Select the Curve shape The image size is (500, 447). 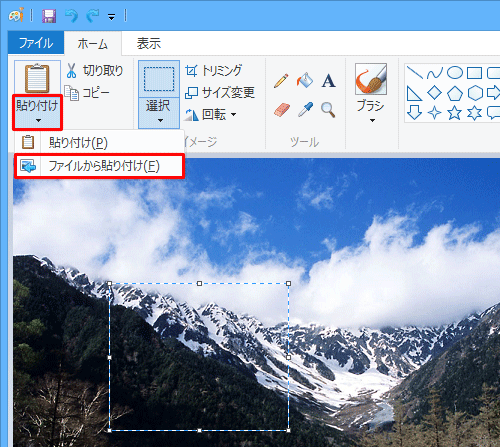435,73
